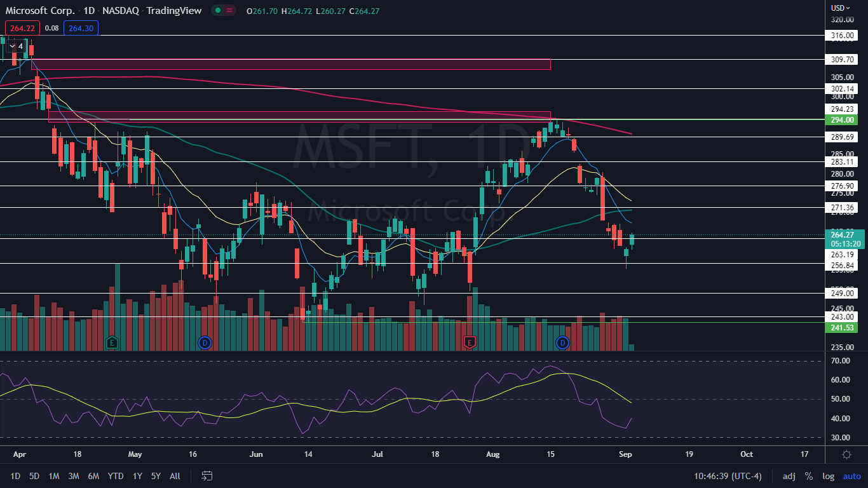The width and height of the screenshot is (868, 488).
Task: Click the 276.90 line price label
Action: pyautogui.click(x=843, y=186)
